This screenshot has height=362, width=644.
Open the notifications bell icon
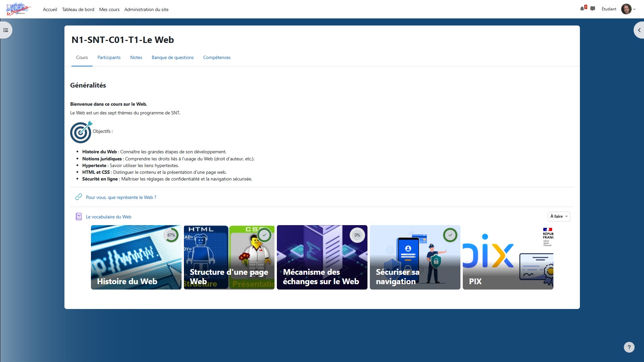point(582,9)
